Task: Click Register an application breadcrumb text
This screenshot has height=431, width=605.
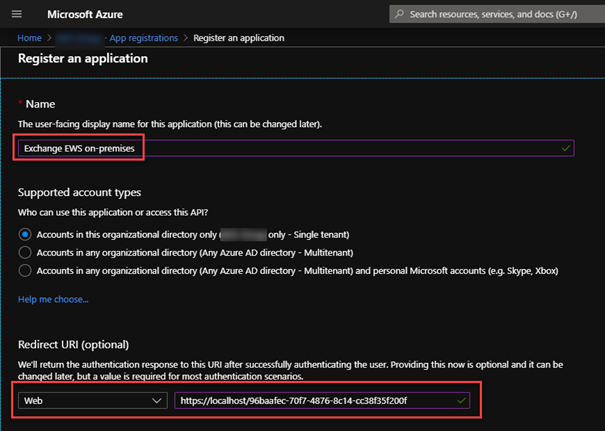Action: tap(239, 38)
